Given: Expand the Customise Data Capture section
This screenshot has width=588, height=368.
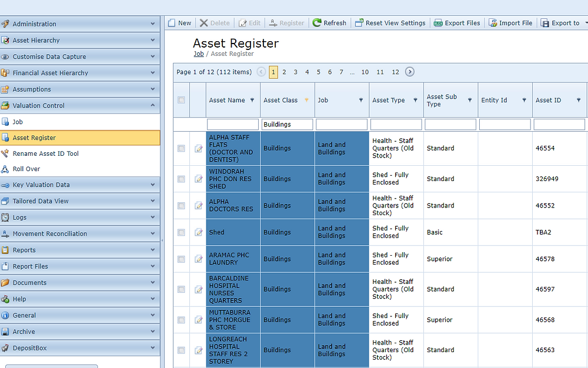Looking at the screenshot, I should pyautogui.click(x=80, y=56).
